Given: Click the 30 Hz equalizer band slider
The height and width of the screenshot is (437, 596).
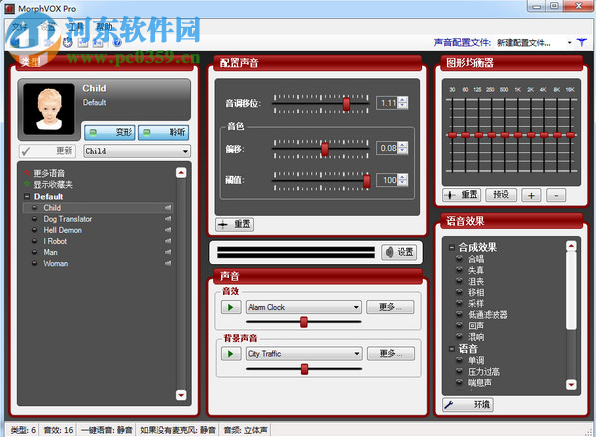Looking at the screenshot, I should pos(452,135).
